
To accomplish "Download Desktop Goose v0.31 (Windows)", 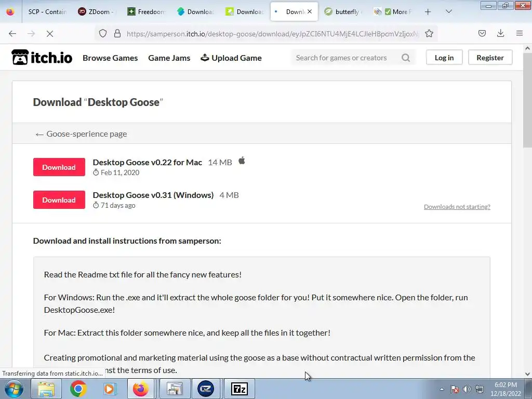I will pyautogui.click(x=59, y=200).
